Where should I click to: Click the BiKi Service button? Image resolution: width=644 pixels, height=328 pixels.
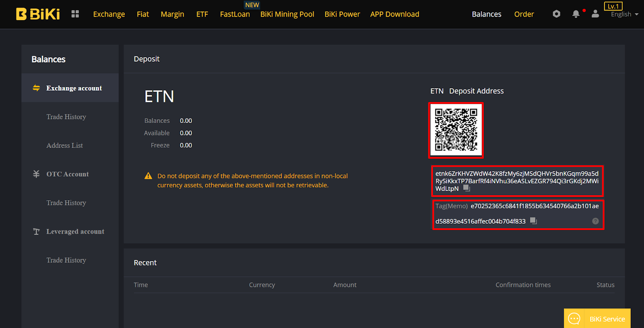click(597, 318)
